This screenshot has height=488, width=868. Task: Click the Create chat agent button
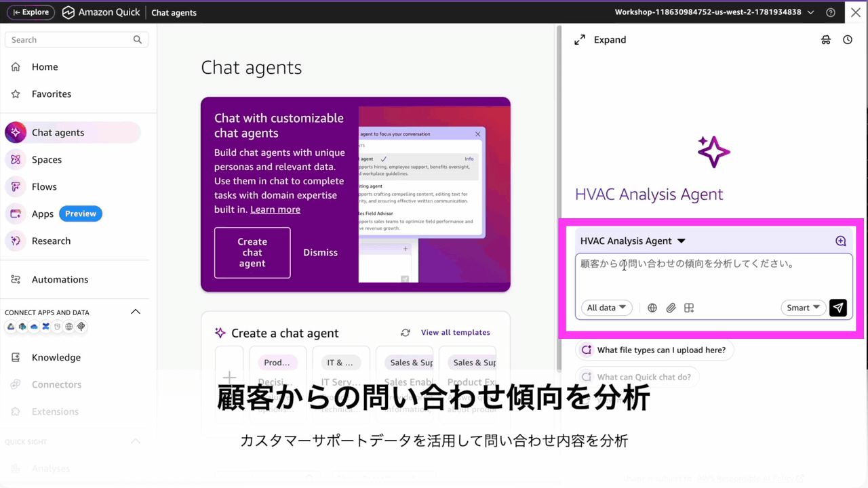(x=252, y=253)
